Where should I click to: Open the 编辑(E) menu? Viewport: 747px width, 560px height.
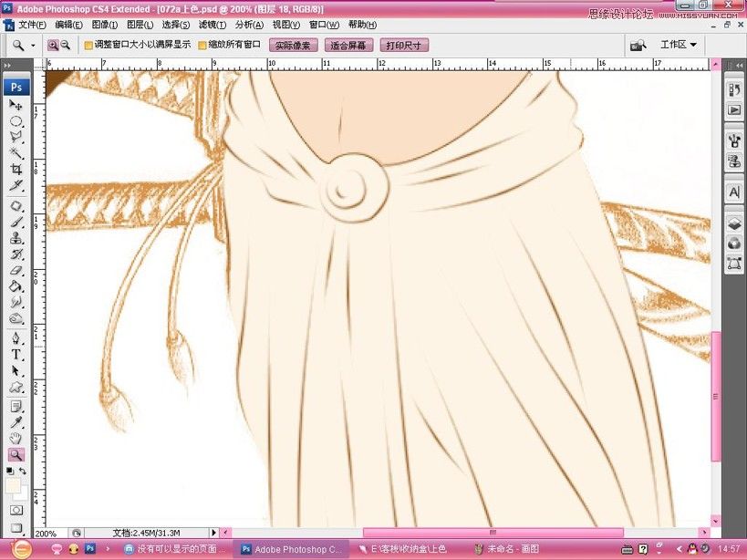pyautogui.click(x=69, y=25)
